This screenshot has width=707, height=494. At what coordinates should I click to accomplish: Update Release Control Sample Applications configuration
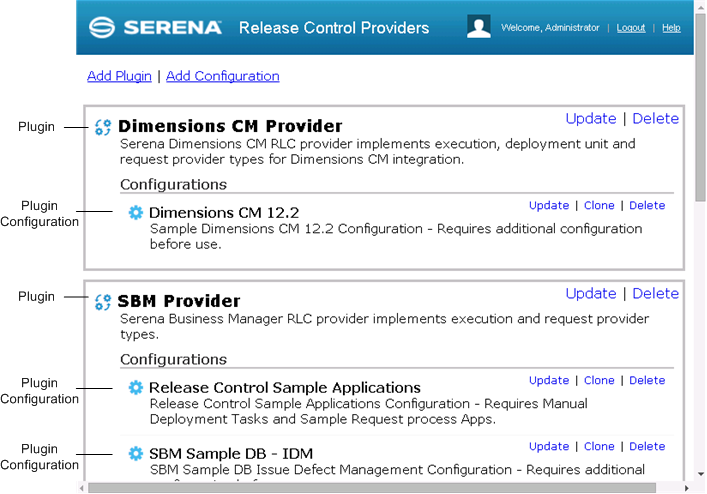549,380
